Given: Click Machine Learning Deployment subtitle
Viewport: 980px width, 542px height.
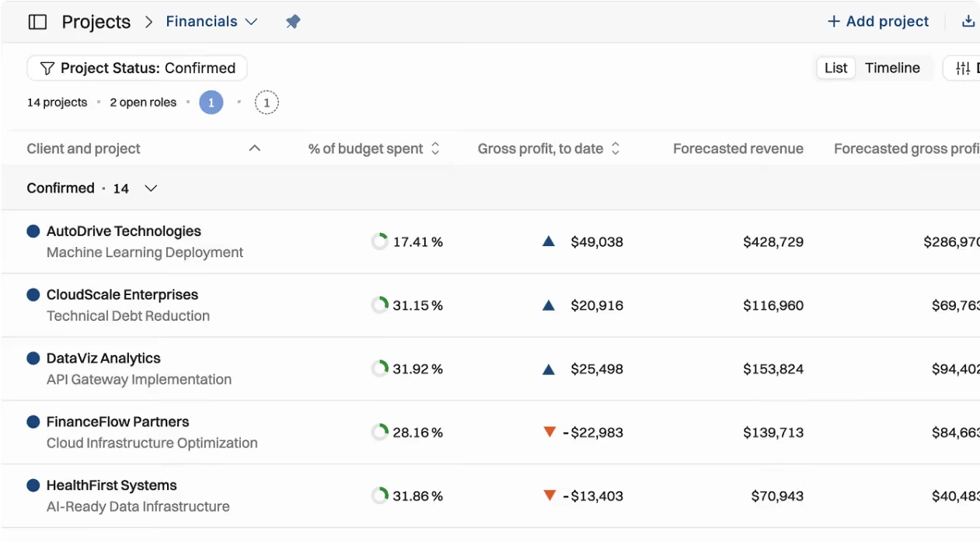Looking at the screenshot, I should coord(145,253).
